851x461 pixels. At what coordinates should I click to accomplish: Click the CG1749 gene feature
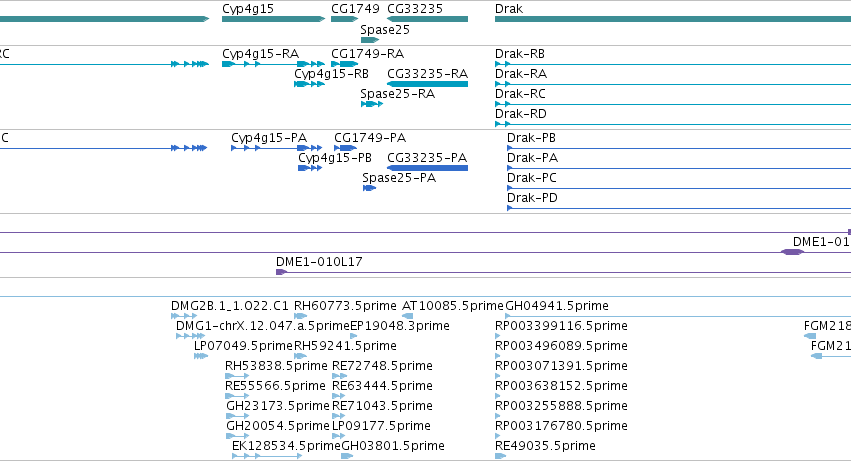(345, 19)
